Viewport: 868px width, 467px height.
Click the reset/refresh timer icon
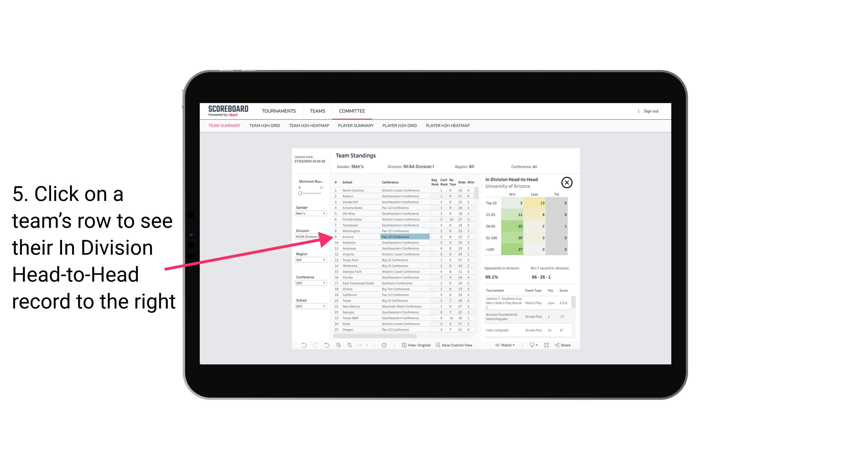coord(384,345)
